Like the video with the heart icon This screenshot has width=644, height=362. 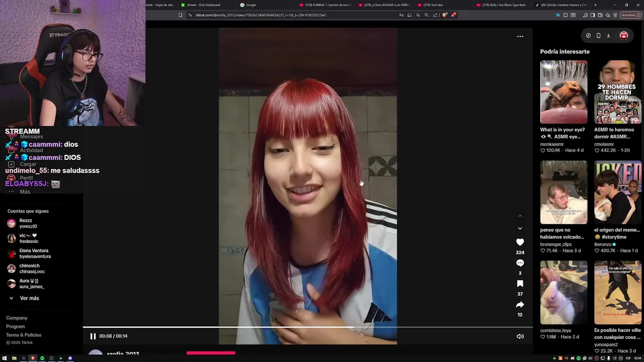point(520,242)
